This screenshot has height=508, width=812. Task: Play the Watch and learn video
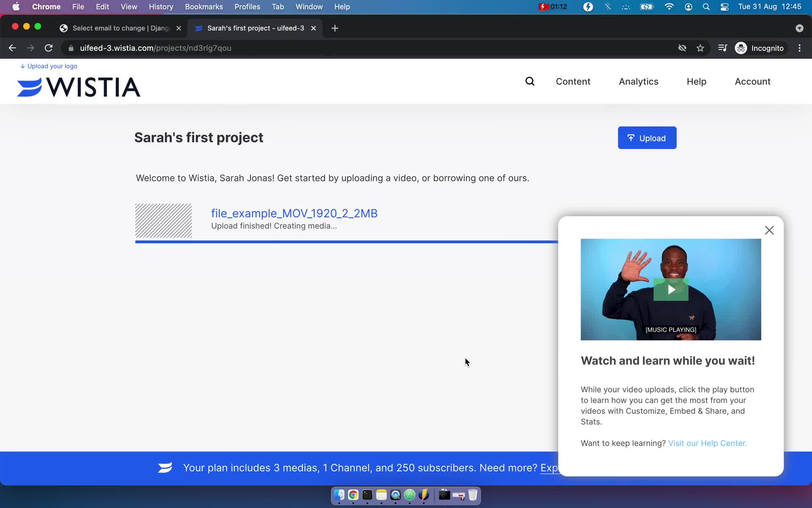pos(671,290)
